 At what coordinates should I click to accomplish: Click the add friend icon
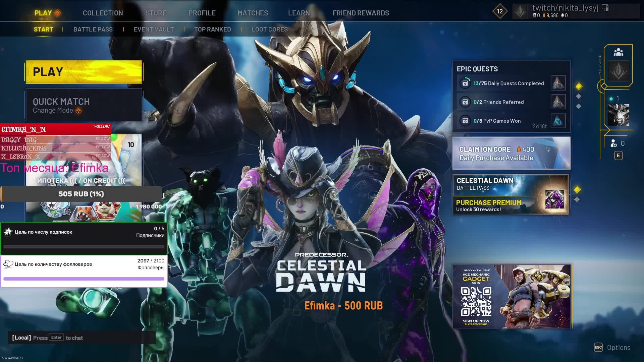pos(613,143)
